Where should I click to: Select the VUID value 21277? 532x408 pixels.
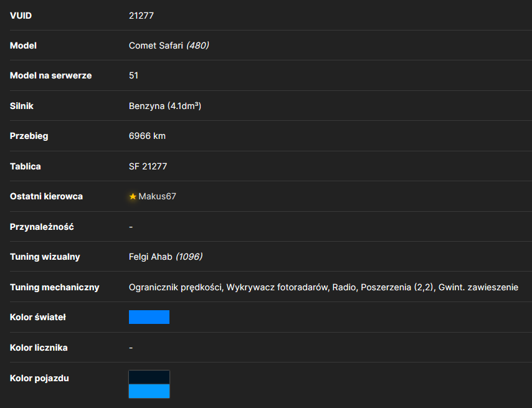[141, 16]
